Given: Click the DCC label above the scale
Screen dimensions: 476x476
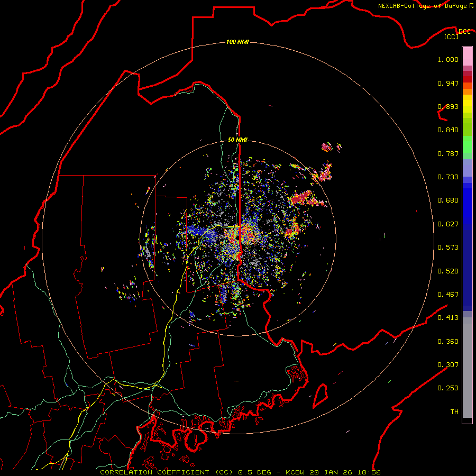Looking at the screenshot, I should [464, 32].
